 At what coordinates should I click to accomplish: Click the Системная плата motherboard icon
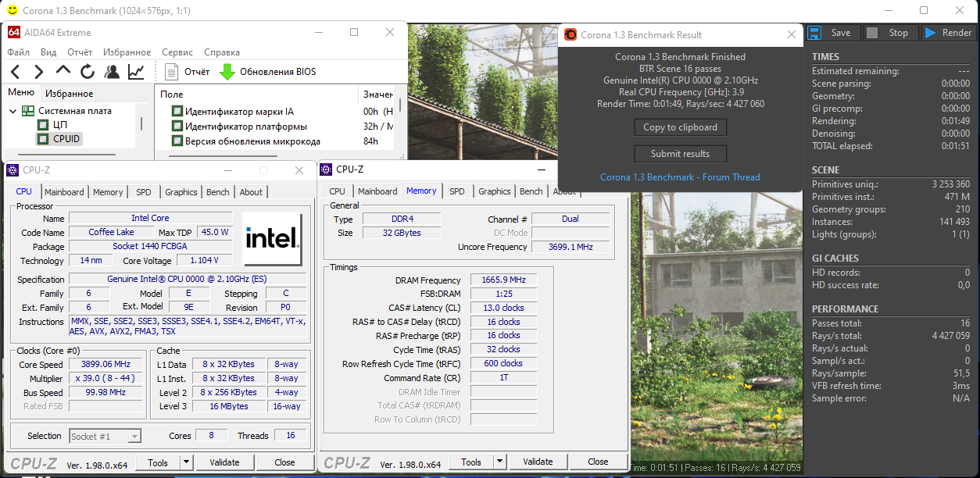pos(28,111)
